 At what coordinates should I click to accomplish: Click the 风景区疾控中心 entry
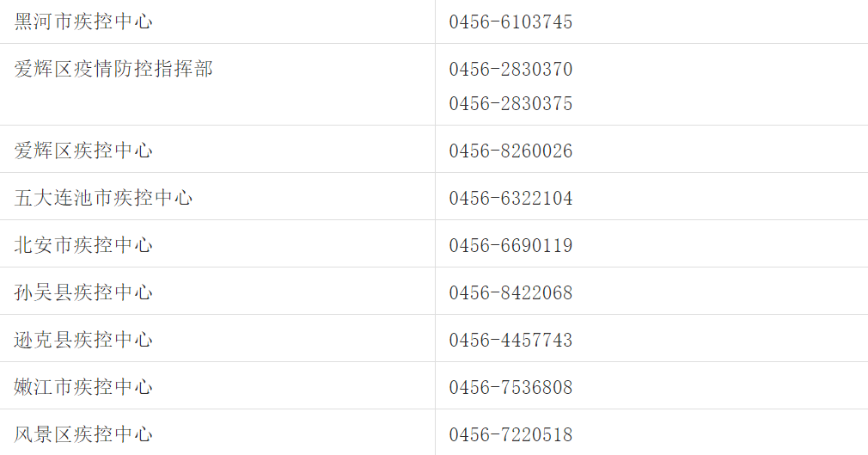click(x=83, y=434)
